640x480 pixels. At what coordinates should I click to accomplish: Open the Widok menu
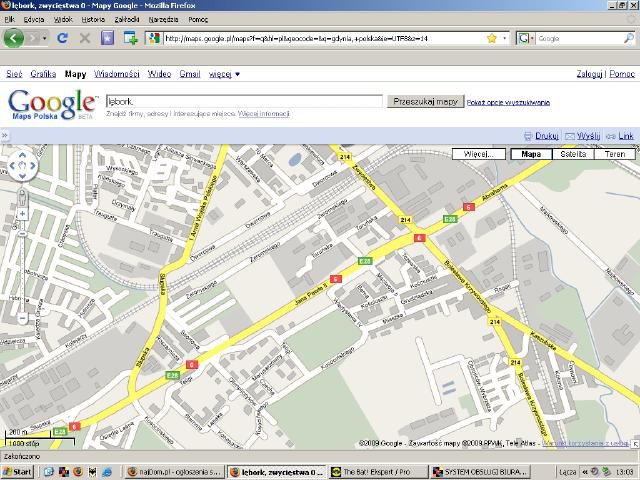click(x=63, y=19)
